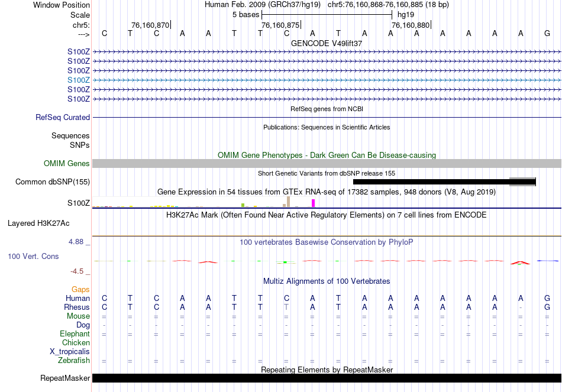Click the Layered H3K27Ac label

(38, 223)
